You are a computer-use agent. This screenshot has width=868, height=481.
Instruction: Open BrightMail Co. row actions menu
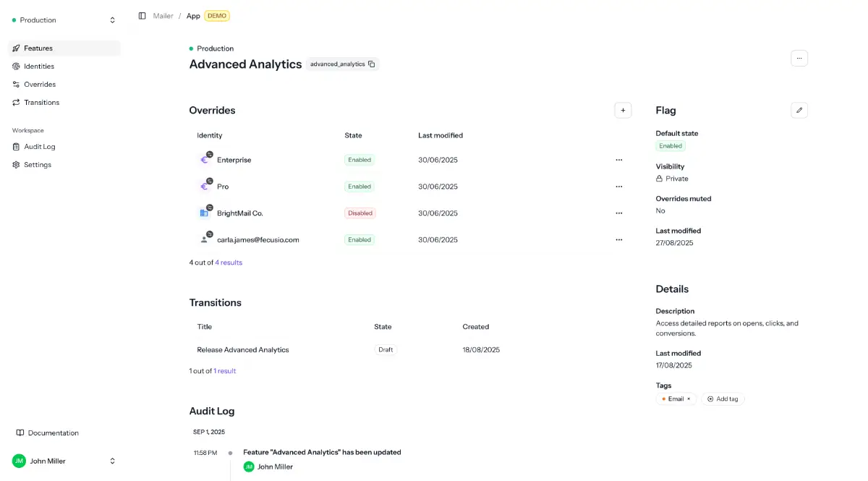(618, 213)
